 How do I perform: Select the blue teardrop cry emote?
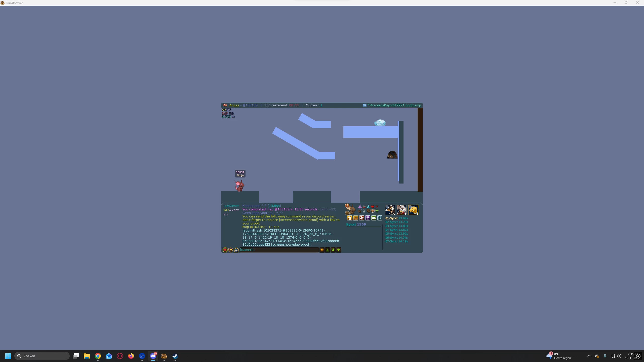click(368, 207)
